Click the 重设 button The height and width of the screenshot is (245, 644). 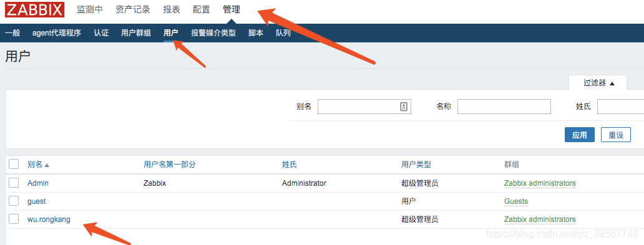(x=616, y=135)
